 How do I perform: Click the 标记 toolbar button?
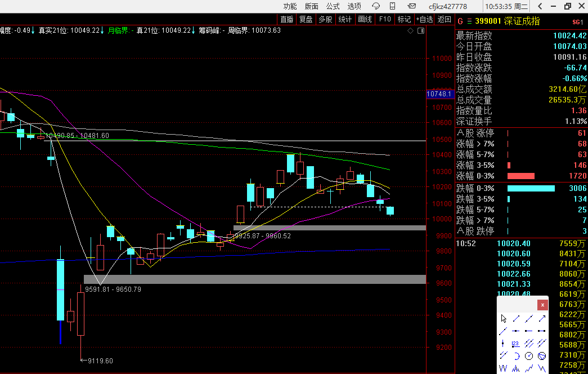(404, 19)
